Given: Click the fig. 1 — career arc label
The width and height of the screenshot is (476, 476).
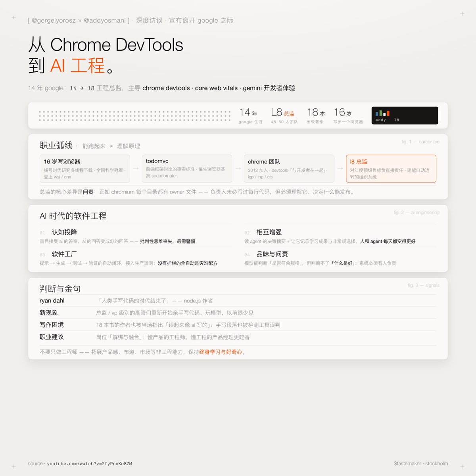Looking at the screenshot, I should coord(420,142).
